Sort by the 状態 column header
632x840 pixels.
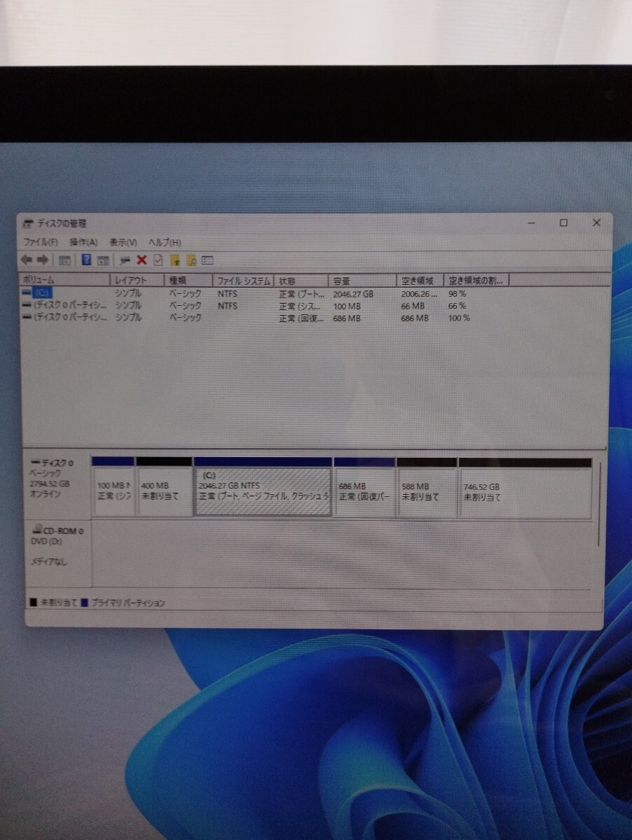(x=302, y=280)
